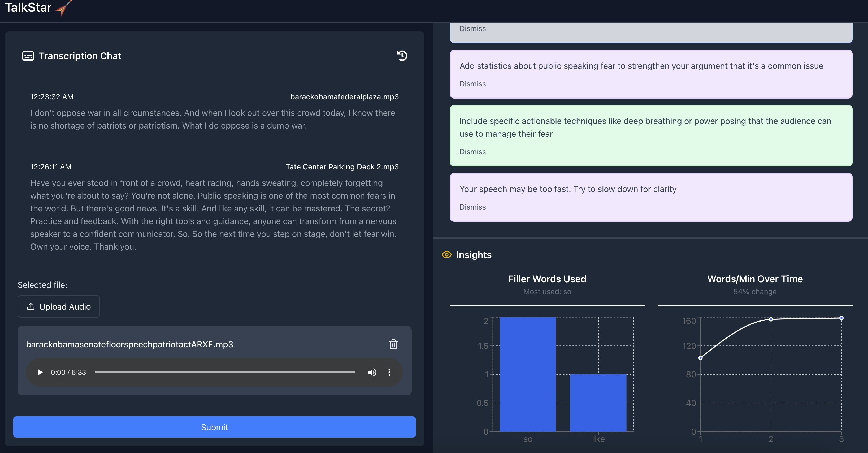Screen dimensions: 868x453
Task: Play the uploaded audio file
Action: (x=40, y=372)
